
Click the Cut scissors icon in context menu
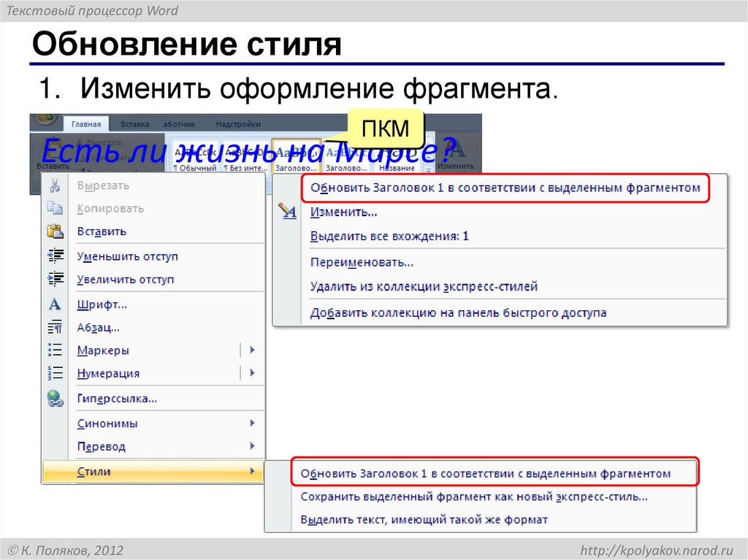55,185
